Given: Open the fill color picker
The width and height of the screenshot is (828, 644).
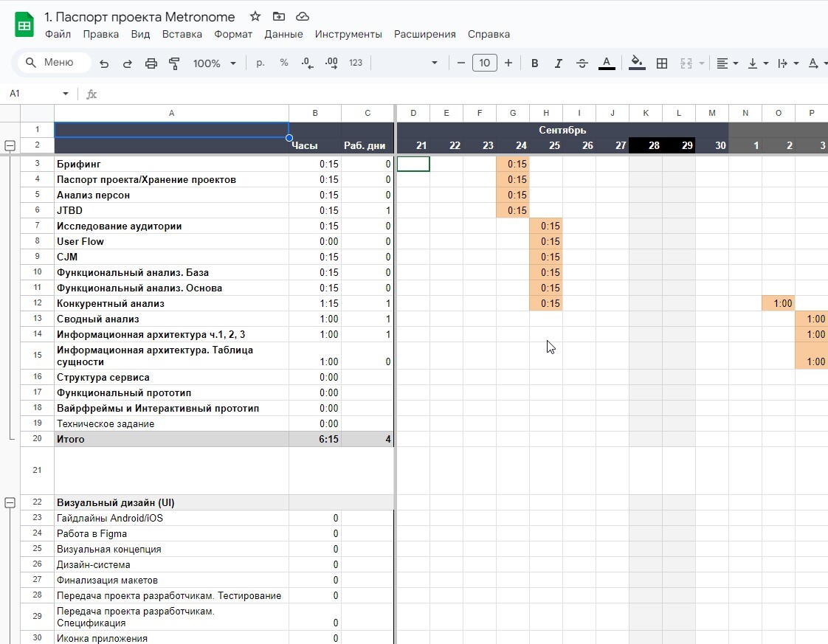Looking at the screenshot, I should point(637,63).
